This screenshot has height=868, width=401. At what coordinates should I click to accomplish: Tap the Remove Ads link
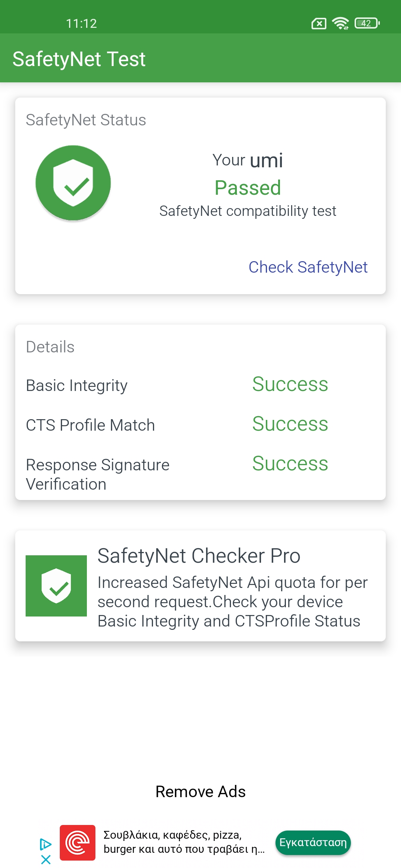200,792
